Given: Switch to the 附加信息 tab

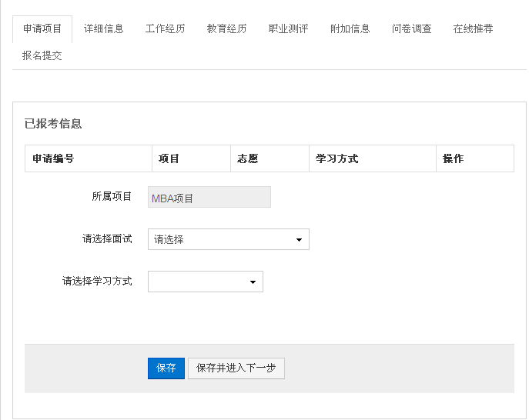Looking at the screenshot, I should pyautogui.click(x=350, y=29).
